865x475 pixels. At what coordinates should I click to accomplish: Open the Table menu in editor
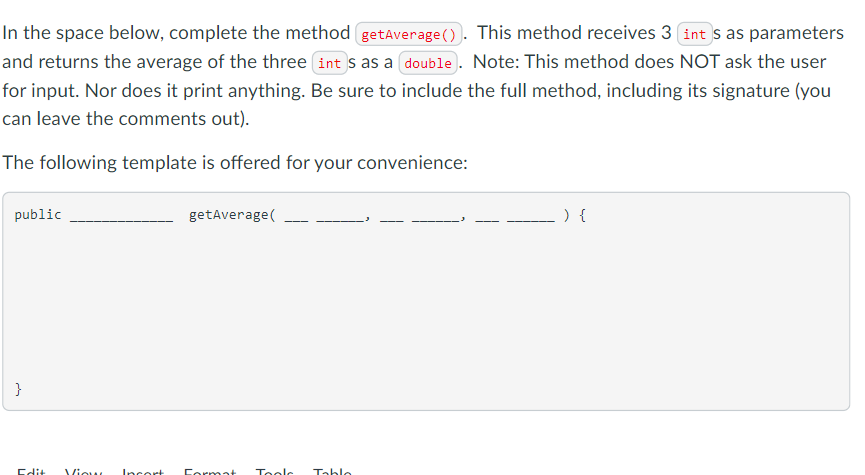pyautogui.click(x=332, y=472)
